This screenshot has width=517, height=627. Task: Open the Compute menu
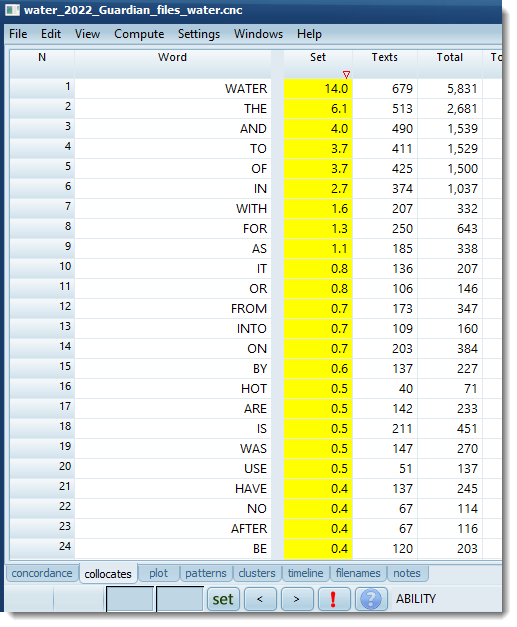pyautogui.click(x=139, y=34)
